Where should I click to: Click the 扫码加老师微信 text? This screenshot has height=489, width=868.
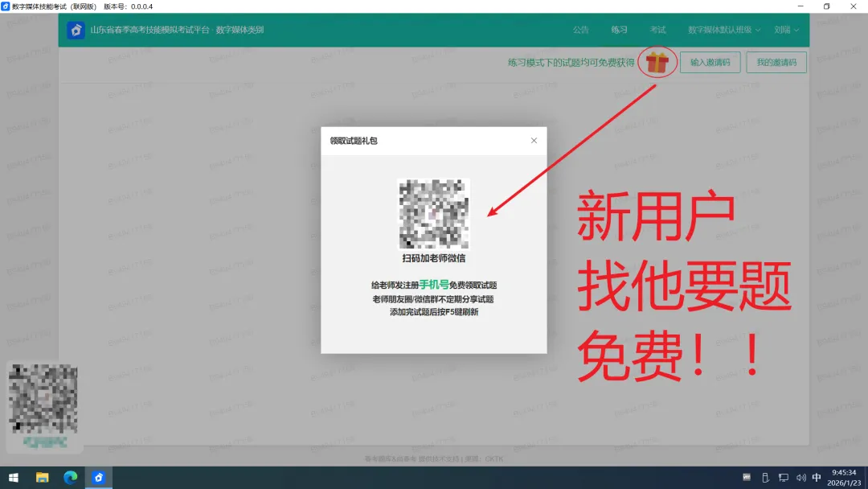coord(433,258)
